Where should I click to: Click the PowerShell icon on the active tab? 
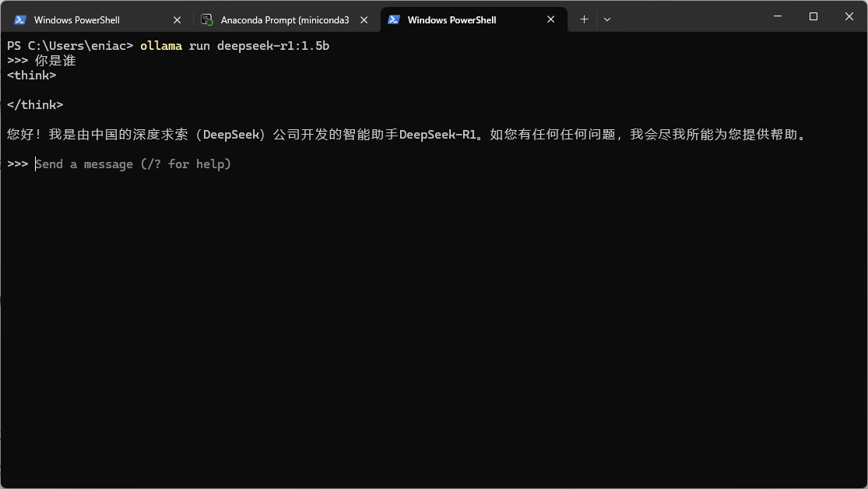tap(394, 19)
